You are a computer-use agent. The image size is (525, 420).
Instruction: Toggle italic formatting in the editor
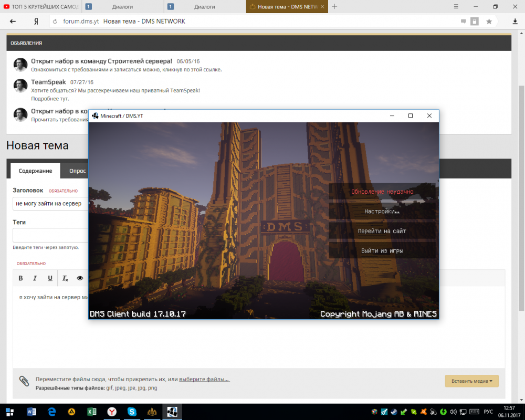(35, 278)
